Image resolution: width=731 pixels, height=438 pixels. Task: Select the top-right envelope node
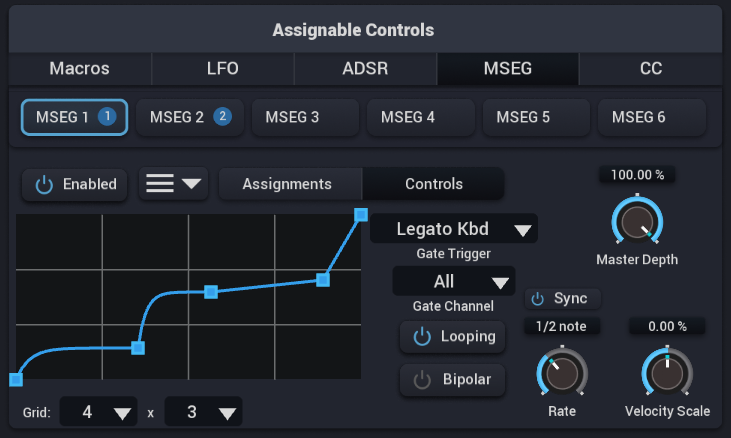point(361,215)
